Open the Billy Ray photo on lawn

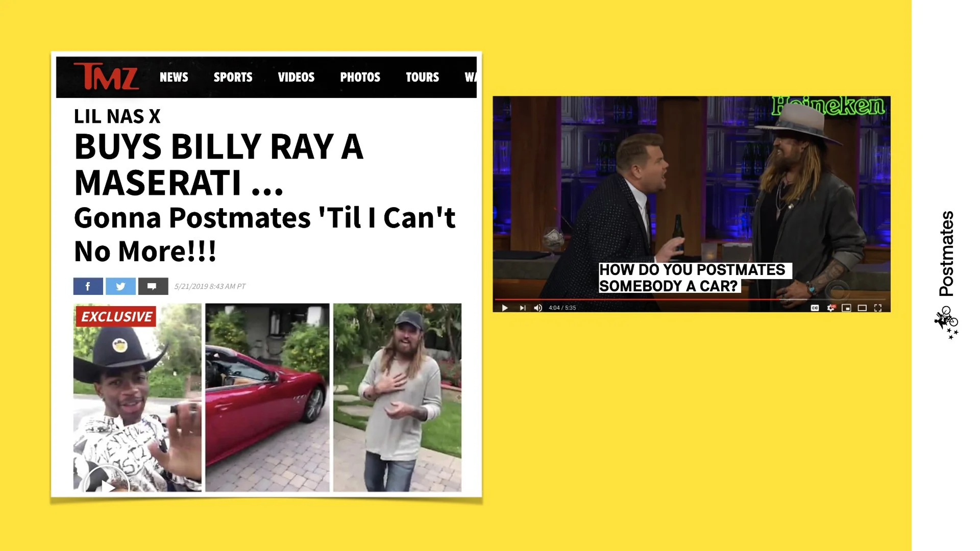(397, 397)
